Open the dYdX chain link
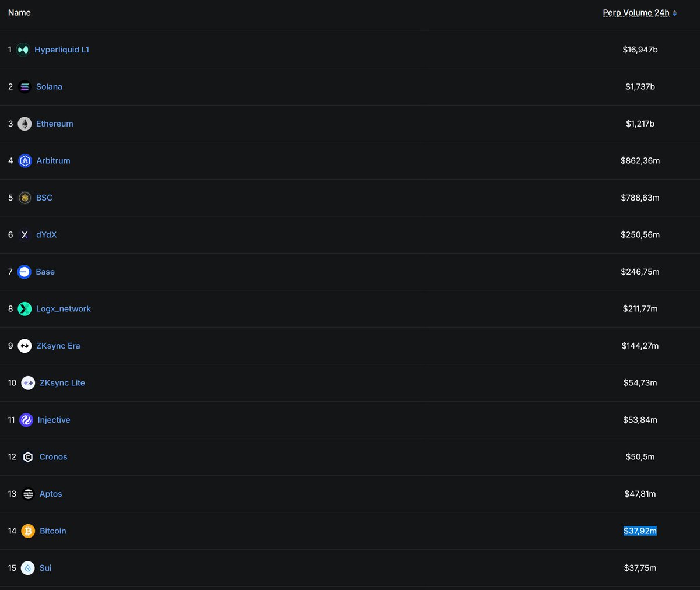700x590 pixels. [47, 235]
